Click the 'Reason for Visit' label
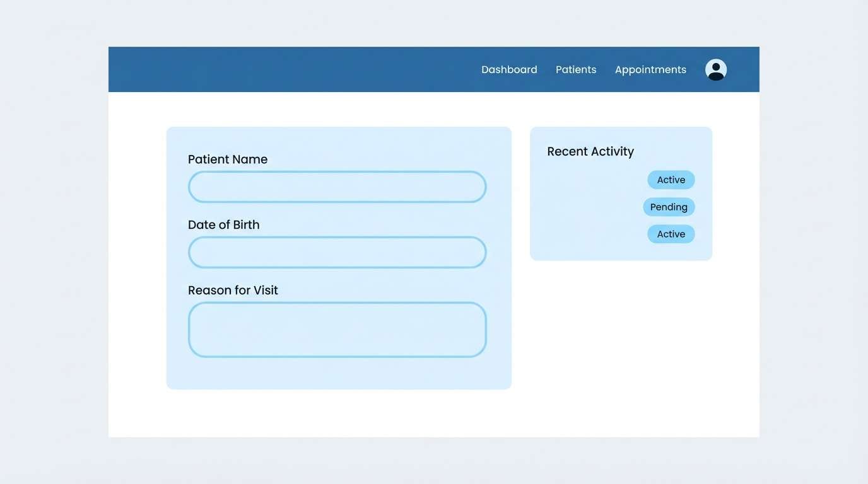 (x=233, y=290)
